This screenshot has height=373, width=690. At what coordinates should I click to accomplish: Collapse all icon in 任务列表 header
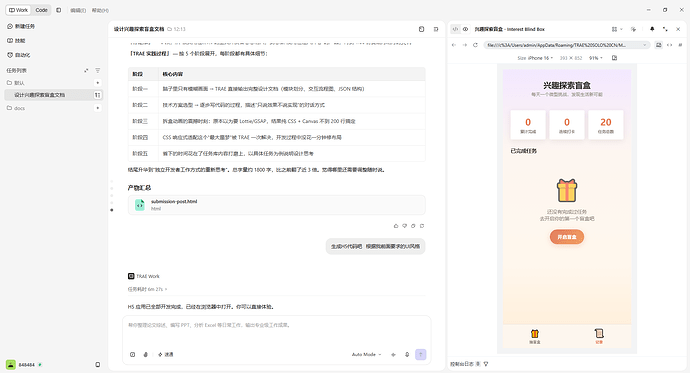pyautogui.click(x=86, y=70)
